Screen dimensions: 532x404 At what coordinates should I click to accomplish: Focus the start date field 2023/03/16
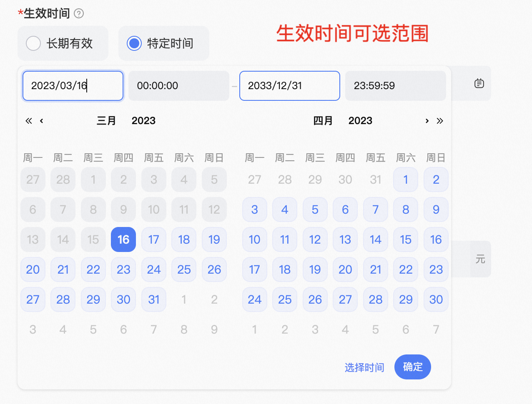(x=72, y=86)
